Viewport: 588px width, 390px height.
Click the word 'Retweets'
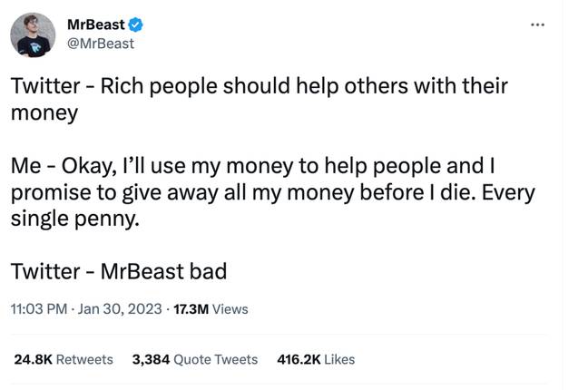pos(84,359)
